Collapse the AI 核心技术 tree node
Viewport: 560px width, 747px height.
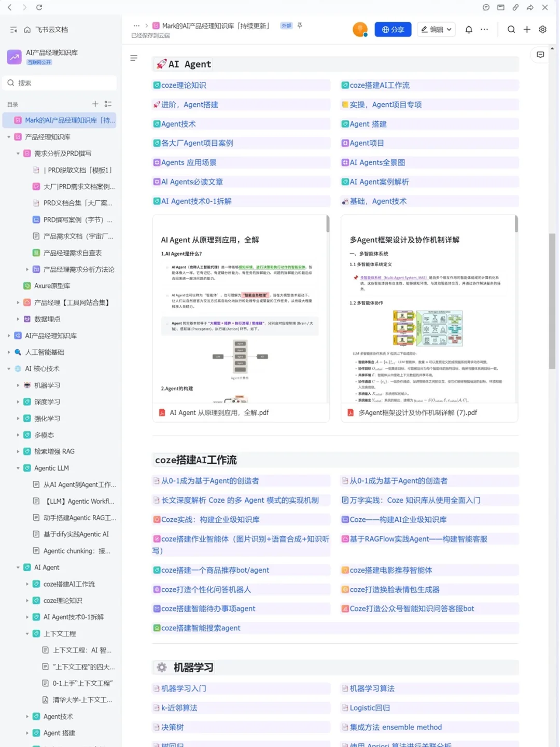pyautogui.click(x=9, y=369)
